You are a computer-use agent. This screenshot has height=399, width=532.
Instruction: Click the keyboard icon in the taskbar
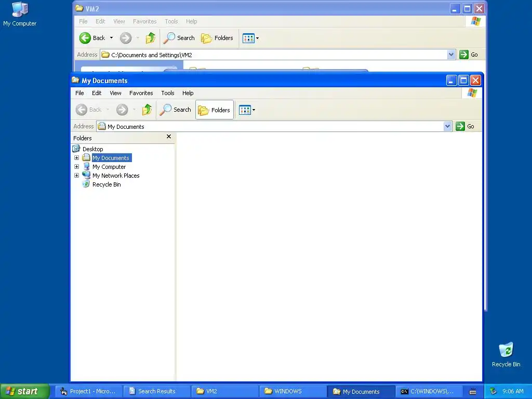(x=473, y=392)
